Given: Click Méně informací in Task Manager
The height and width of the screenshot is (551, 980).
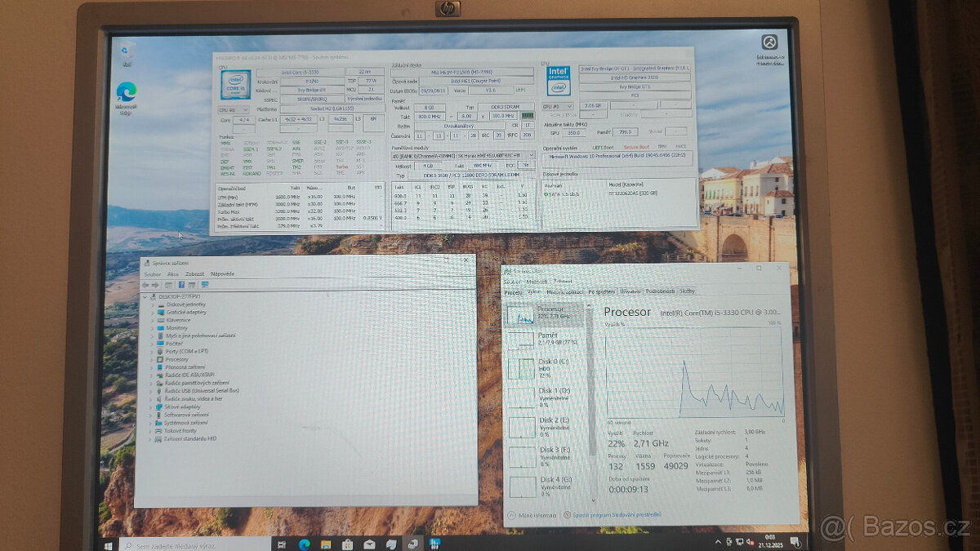Looking at the screenshot, I should pos(539,515).
